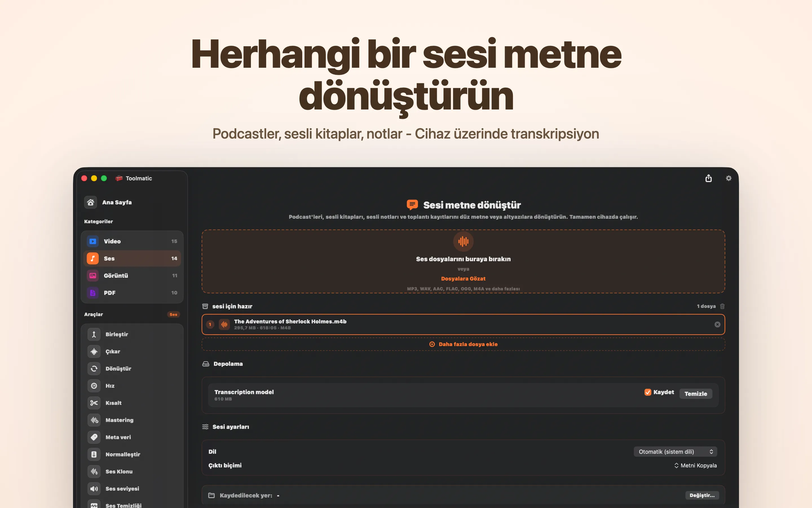Open settings gear icon
Image resolution: width=812 pixels, height=508 pixels.
coord(729,178)
